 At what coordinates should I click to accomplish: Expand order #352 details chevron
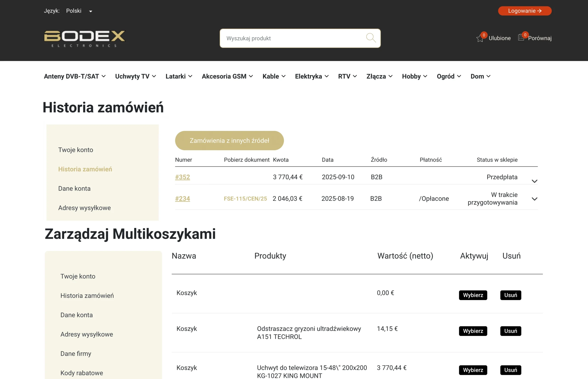(x=534, y=181)
